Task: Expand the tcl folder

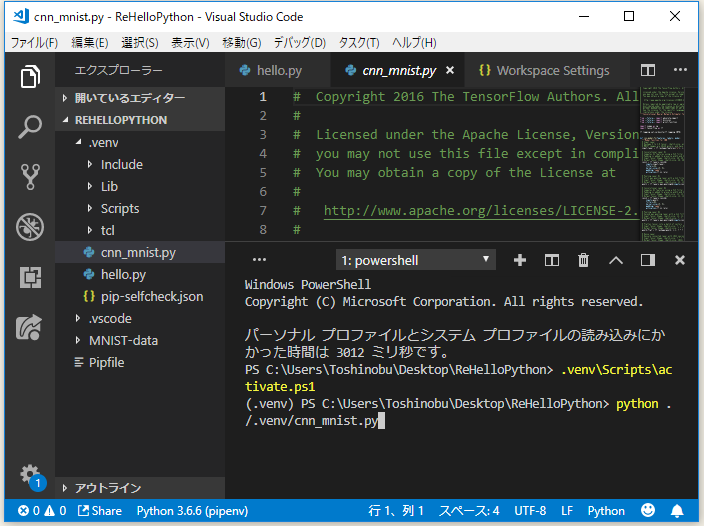Action: (140, 230)
